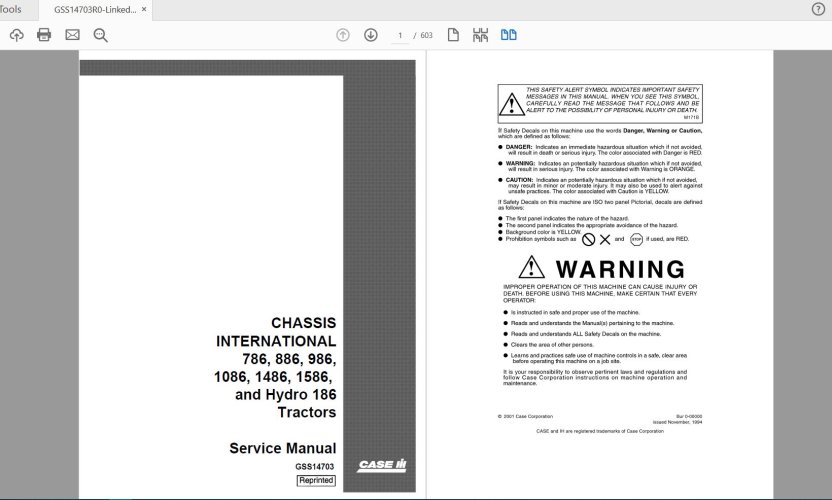Click the 'GSS14703' manual number

pos(315,467)
